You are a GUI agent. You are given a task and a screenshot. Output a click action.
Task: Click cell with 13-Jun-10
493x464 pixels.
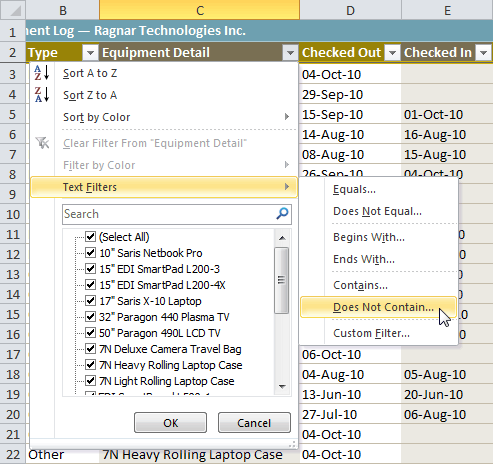coord(350,394)
